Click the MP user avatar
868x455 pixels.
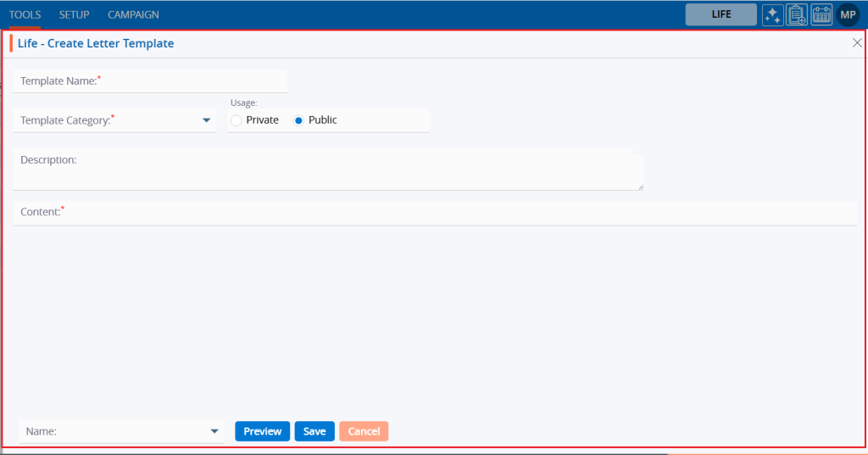pyautogui.click(x=848, y=14)
